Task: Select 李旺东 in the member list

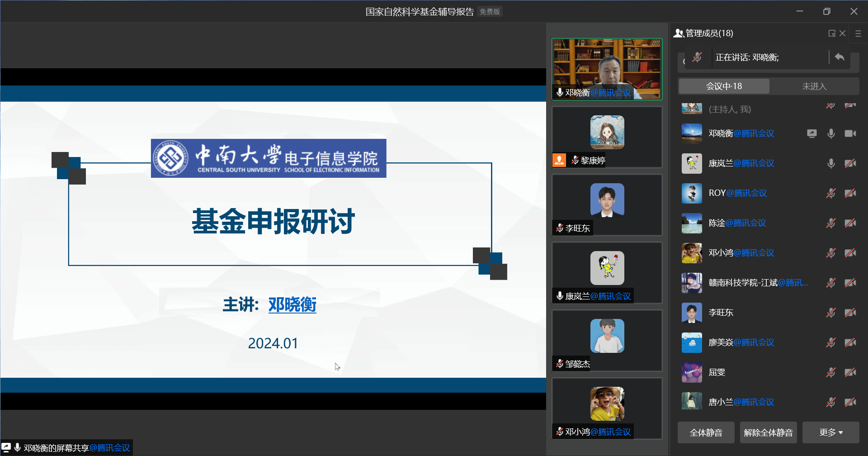Action: (x=721, y=313)
